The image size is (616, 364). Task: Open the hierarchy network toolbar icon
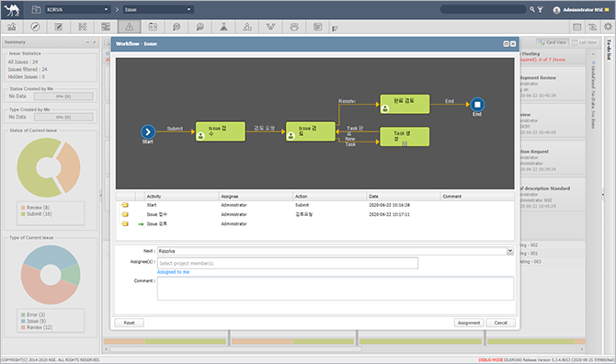tap(270, 27)
